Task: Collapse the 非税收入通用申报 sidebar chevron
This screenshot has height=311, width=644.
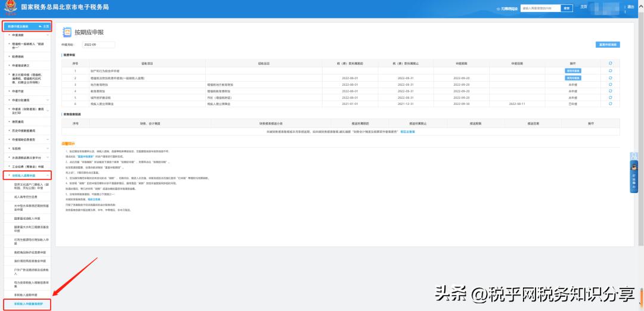Action: click(x=48, y=176)
